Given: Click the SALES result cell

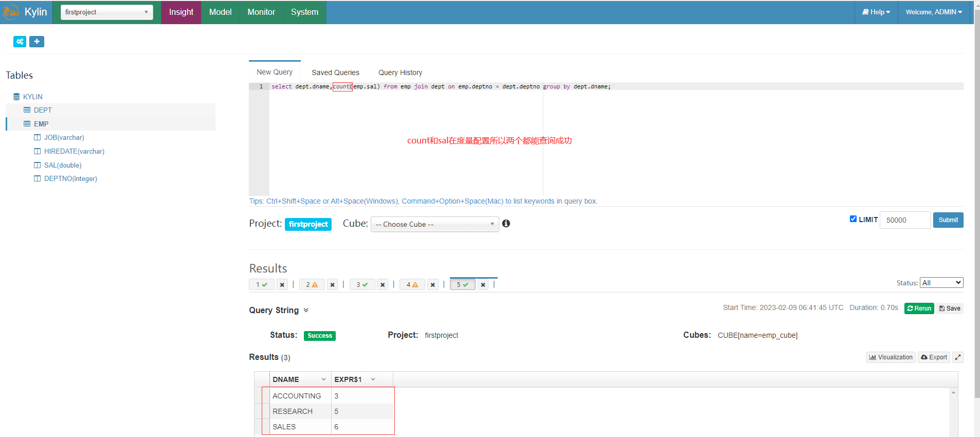Looking at the screenshot, I should [x=300, y=427].
